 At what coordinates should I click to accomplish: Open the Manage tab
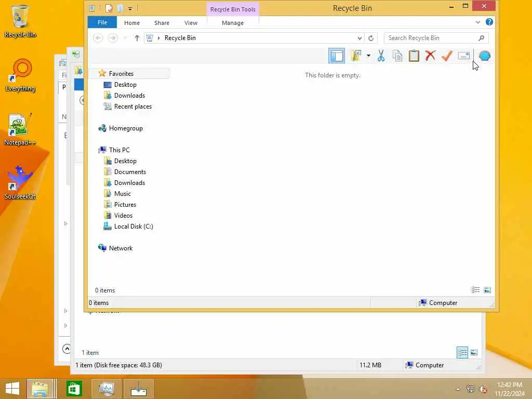tap(233, 23)
